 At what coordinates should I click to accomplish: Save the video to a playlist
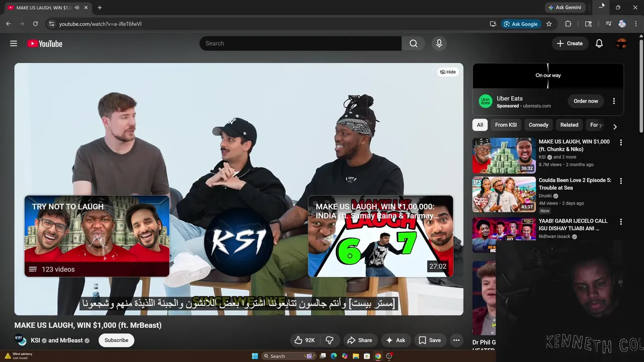coord(430,340)
